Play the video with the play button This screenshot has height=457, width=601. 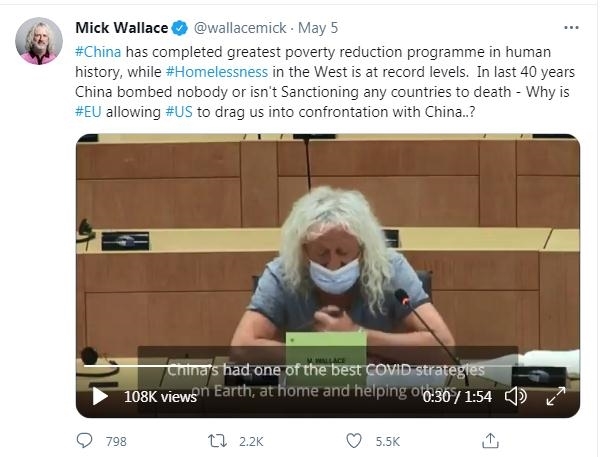100,396
